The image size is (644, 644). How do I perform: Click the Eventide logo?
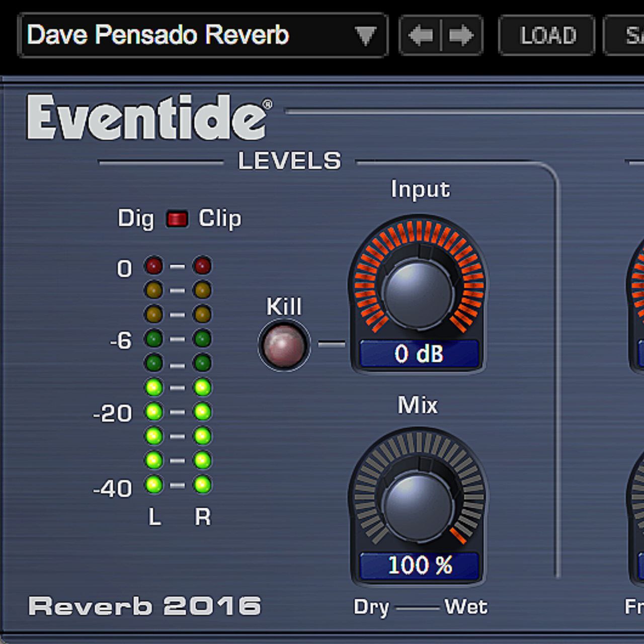coord(149,117)
